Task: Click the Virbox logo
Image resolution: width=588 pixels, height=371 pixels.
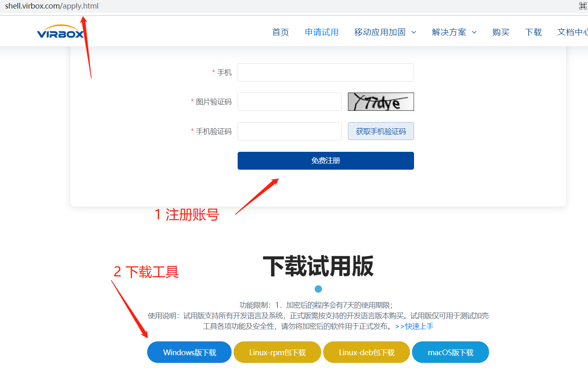Action: point(60,32)
